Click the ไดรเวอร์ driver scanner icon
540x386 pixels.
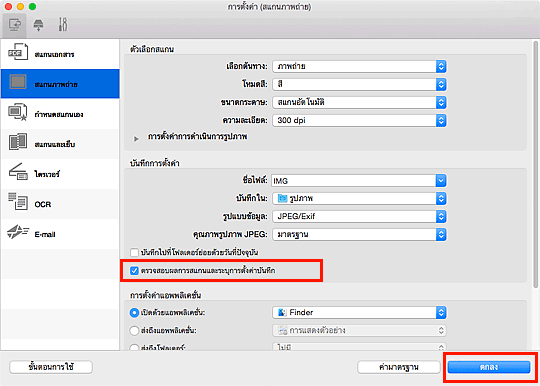pos(18,172)
